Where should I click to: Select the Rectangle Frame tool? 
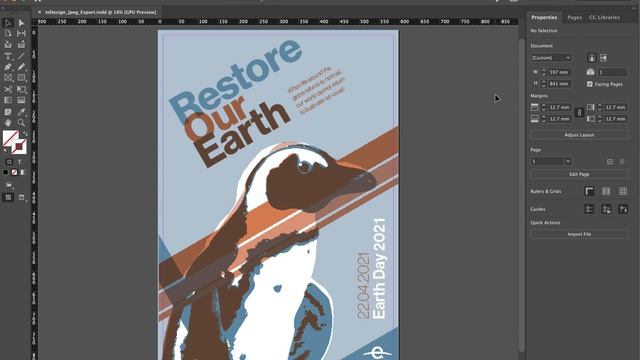coord(8,78)
